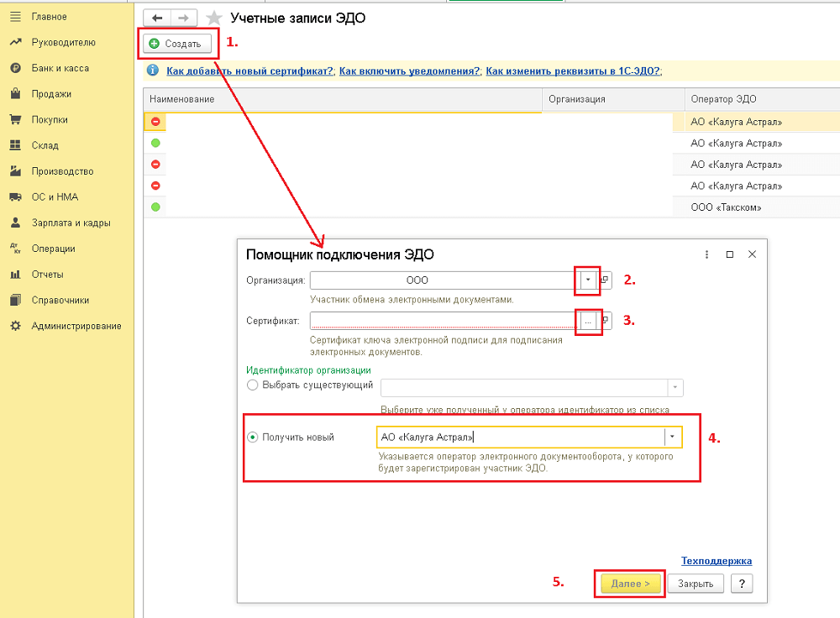Open the EDO operator dropdown arrow
840x618 pixels.
(672, 437)
